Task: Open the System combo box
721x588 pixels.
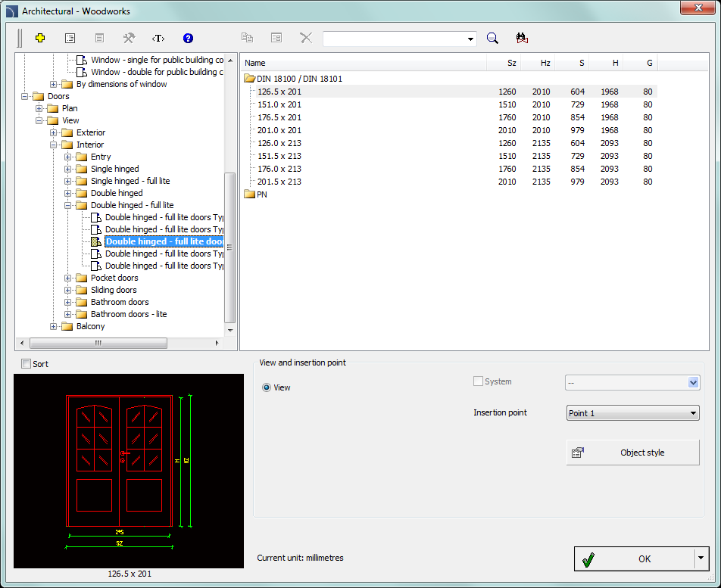Action: [632, 382]
